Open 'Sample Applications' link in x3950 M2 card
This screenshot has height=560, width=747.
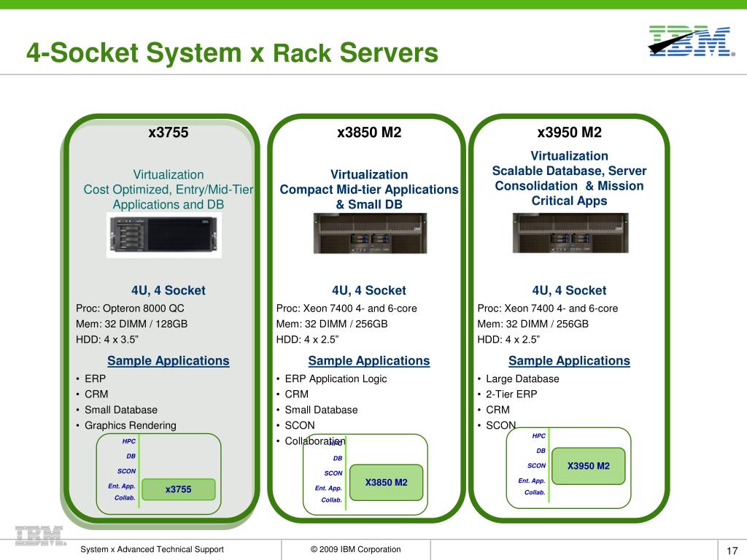tap(569, 361)
